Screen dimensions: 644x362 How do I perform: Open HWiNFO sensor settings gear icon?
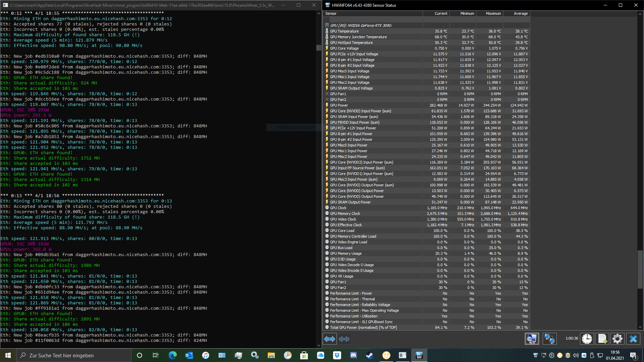(x=618, y=339)
